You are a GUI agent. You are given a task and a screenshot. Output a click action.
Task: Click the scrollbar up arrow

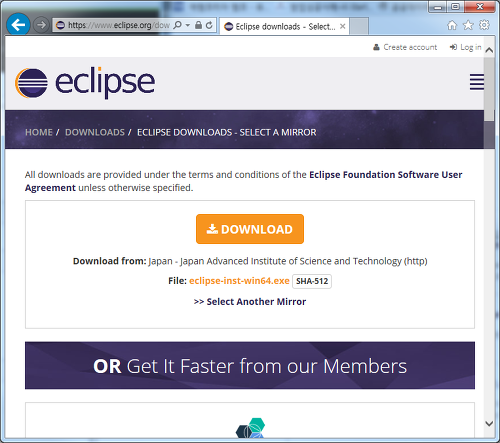coord(489,50)
